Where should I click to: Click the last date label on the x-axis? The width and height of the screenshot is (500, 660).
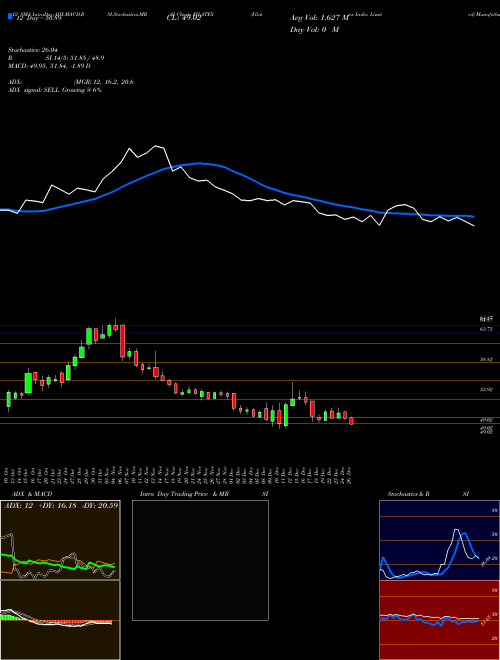click(350, 474)
